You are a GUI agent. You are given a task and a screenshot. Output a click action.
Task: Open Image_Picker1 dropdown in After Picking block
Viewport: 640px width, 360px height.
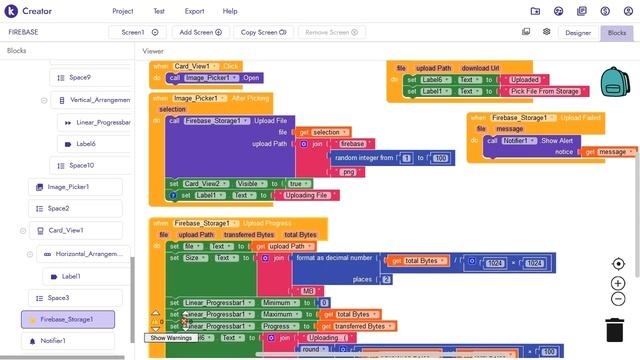pyautogui.click(x=200, y=98)
